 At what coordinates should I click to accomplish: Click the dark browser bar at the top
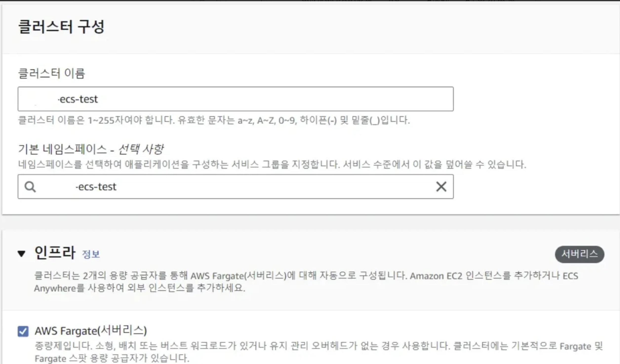pyautogui.click(x=310, y=1)
